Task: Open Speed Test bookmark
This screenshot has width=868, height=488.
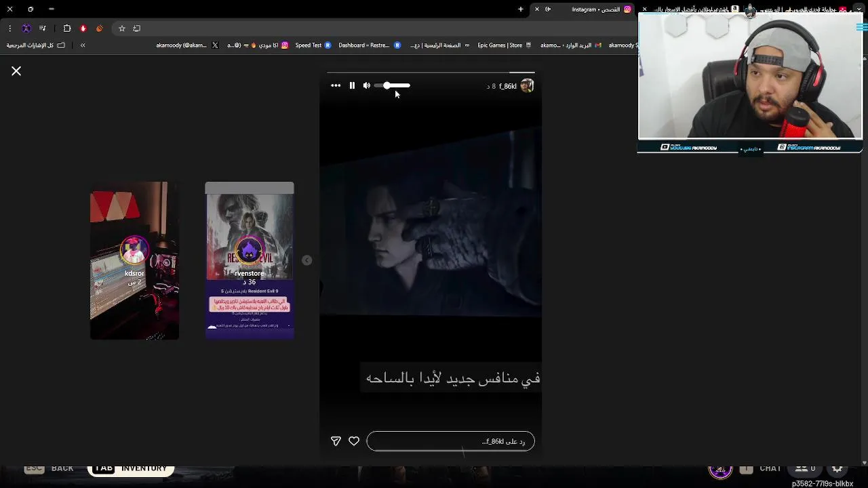Action: (313, 45)
